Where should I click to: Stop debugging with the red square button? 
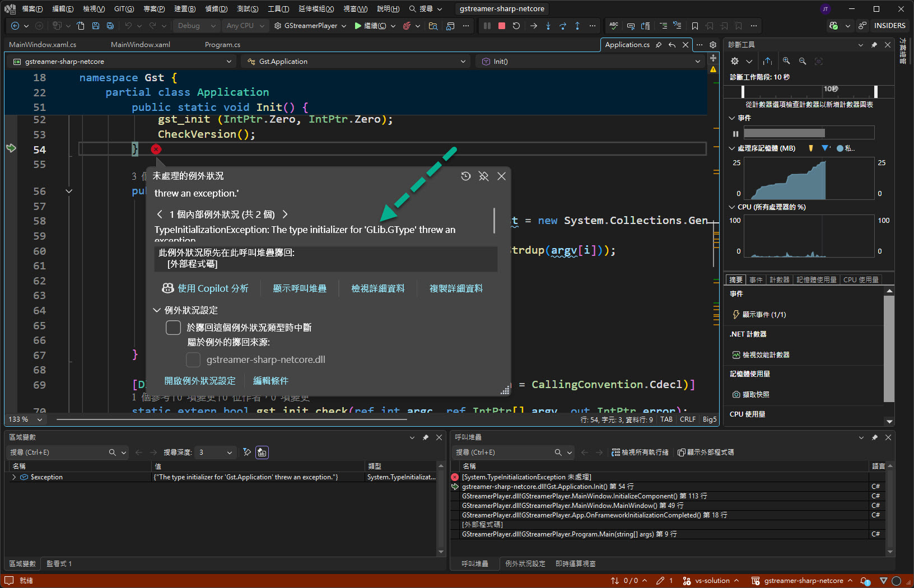click(502, 26)
